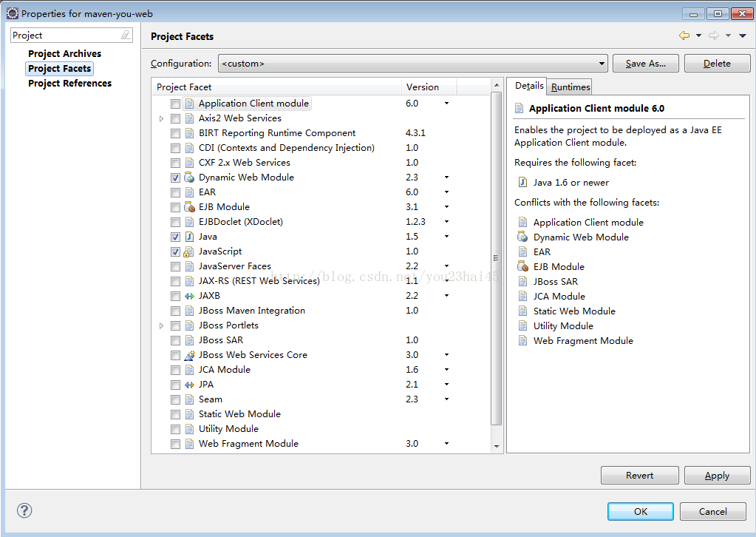The width and height of the screenshot is (756, 537).
Task: Check the Web Fragment Module checkbox
Action: (x=175, y=444)
